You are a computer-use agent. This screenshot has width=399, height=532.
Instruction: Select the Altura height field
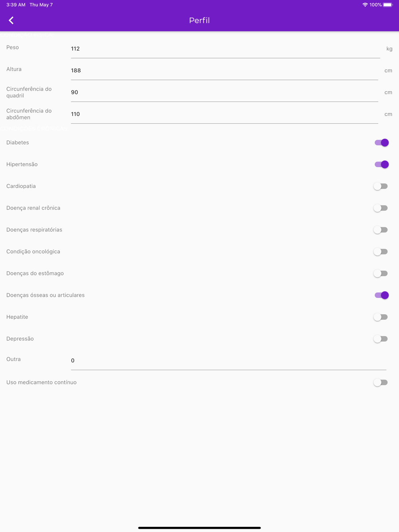[225, 71]
